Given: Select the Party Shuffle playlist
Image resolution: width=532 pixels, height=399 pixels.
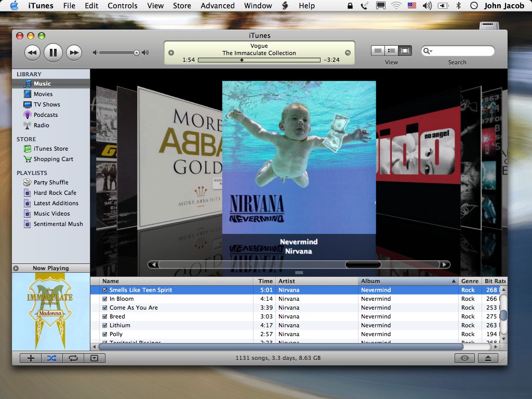Looking at the screenshot, I should pos(51,182).
